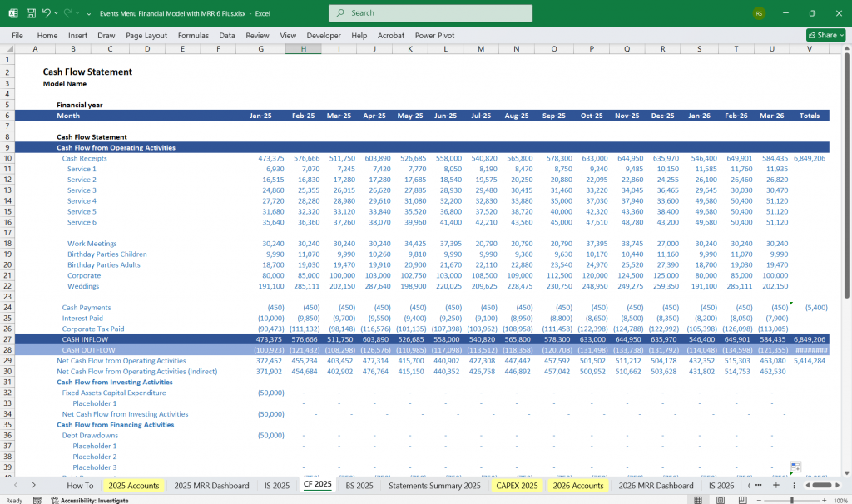
Task: Click the Excel app icon in title bar
Action: tap(13, 13)
